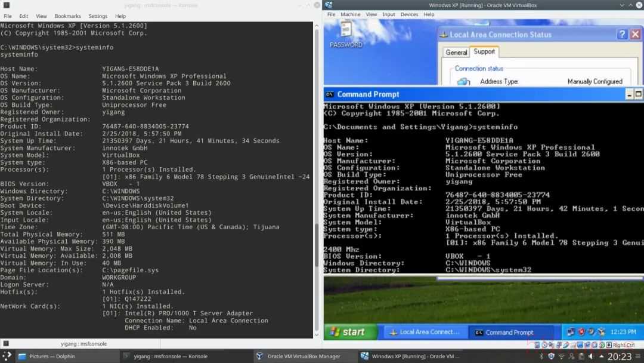Close Local Area Connection Status dialog
The image size is (644, 363).
coord(635,34)
